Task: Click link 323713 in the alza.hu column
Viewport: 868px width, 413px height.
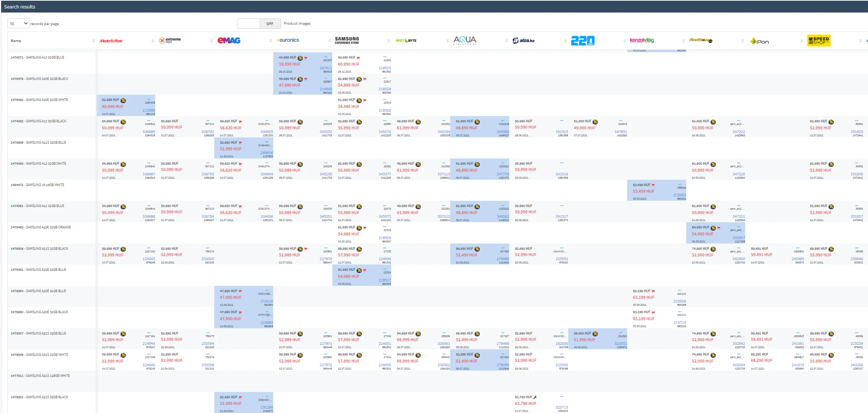Action: (x=562, y=407)
